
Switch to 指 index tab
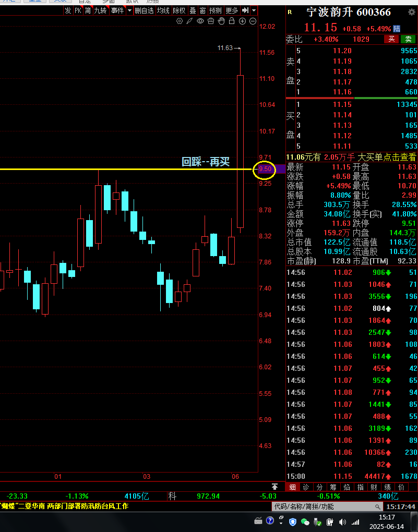(360, 487)
